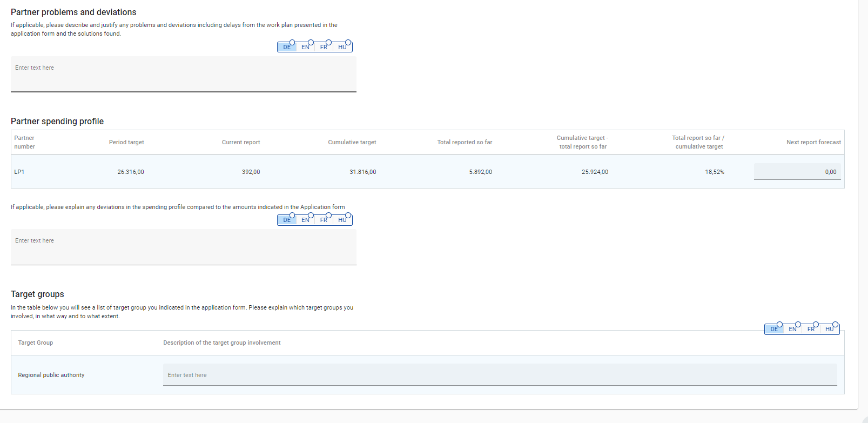Click the Total reported so far column header

click(465, 142)
